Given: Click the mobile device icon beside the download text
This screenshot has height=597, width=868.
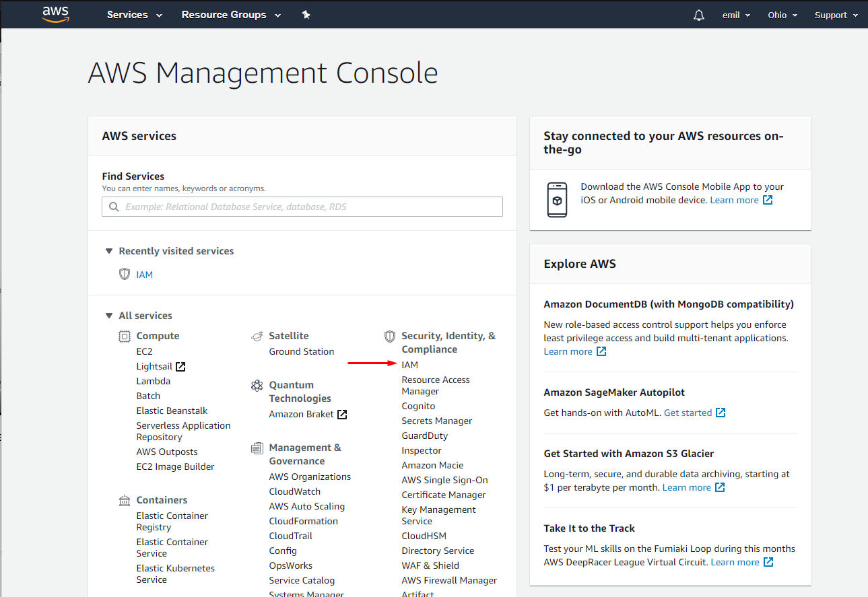Looking at the screenshot, I should [557, 200].
